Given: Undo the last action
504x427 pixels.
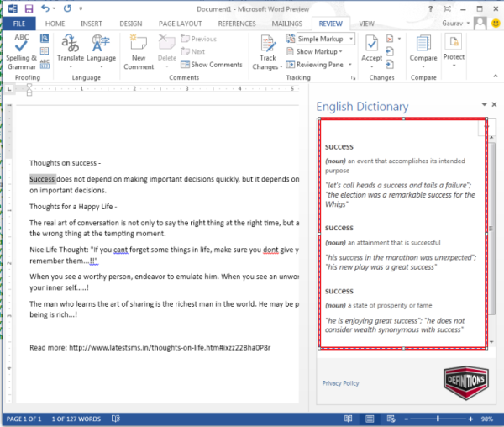Looking at the screenshot, I should point(45,8).
